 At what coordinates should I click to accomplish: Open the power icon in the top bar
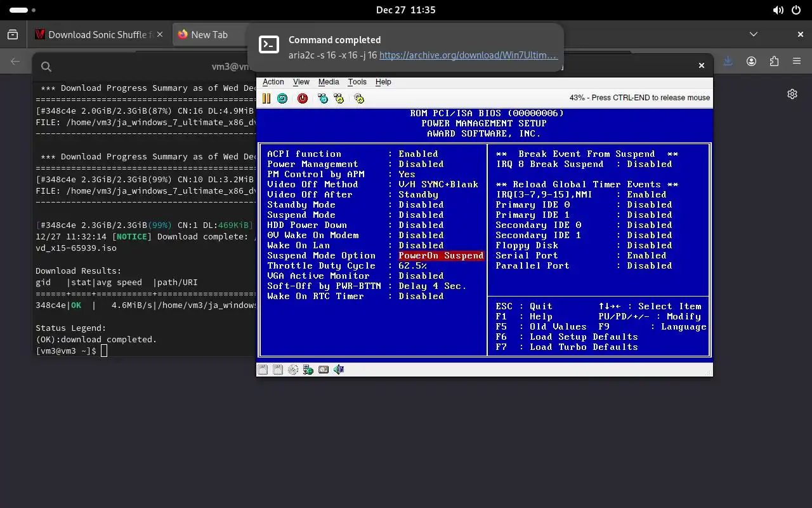coord(797,10)
